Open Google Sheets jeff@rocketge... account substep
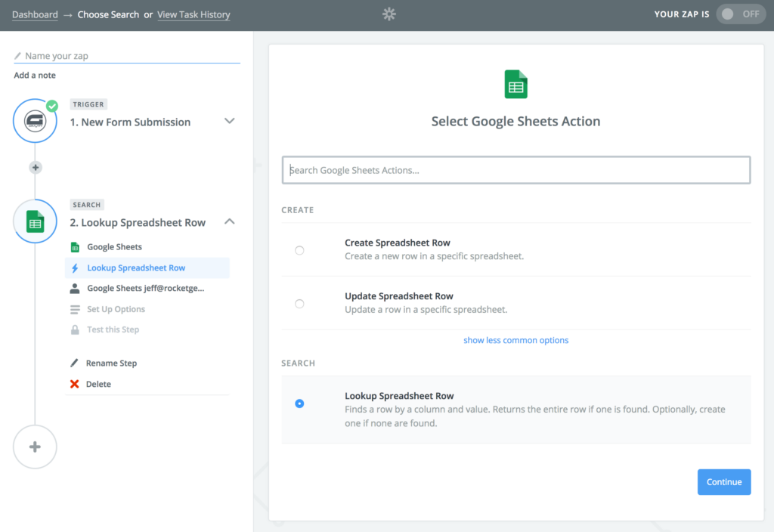This screenshot has height=532, width=774. (x=146, y=288)
